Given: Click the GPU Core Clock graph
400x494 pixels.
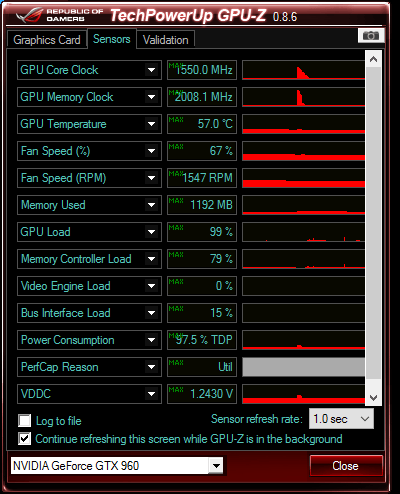Looking at the screenshot, I should 303,70.
